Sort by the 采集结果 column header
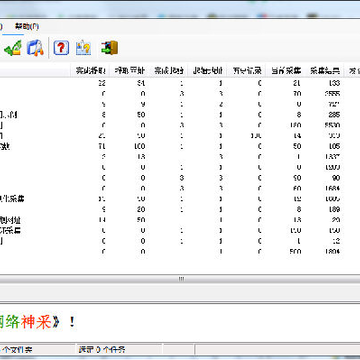Viewport: 360px width, 360px height. point(325,71)
